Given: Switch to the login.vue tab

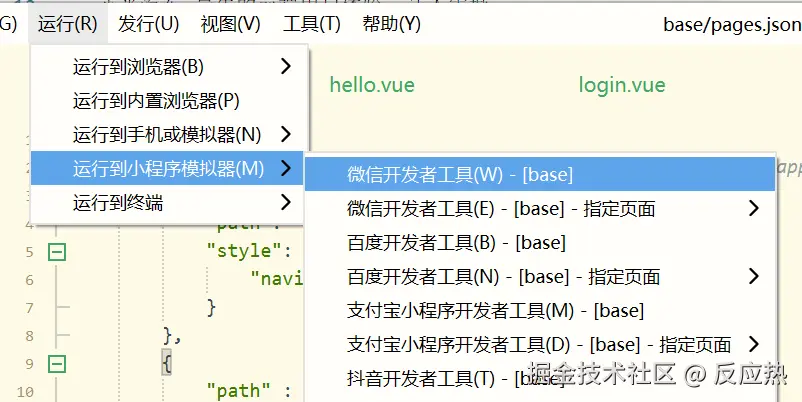Looking at the screenshot, I should click(622, 85).
